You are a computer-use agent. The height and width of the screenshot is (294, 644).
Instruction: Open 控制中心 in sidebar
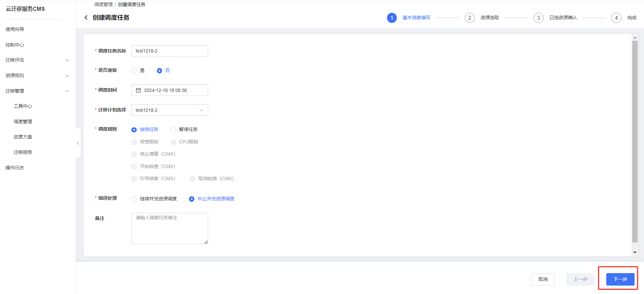(15, 45)
